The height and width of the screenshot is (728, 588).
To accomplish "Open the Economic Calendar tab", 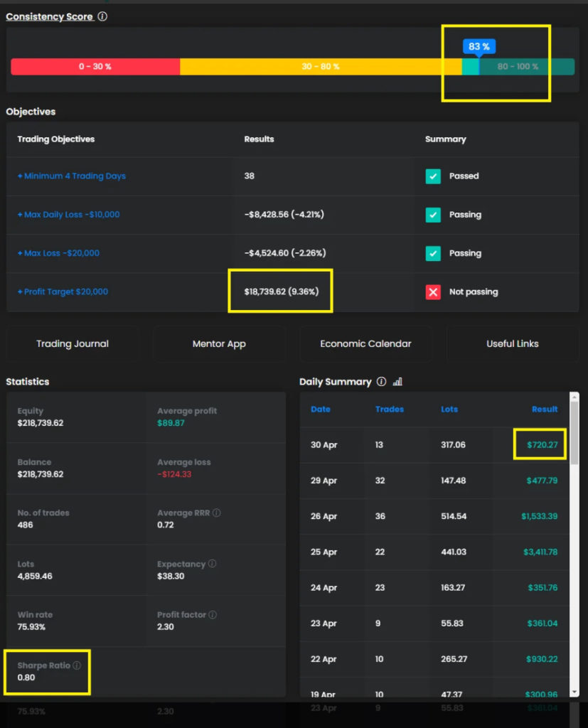I will pyautogui.click(x=365, y=344).
